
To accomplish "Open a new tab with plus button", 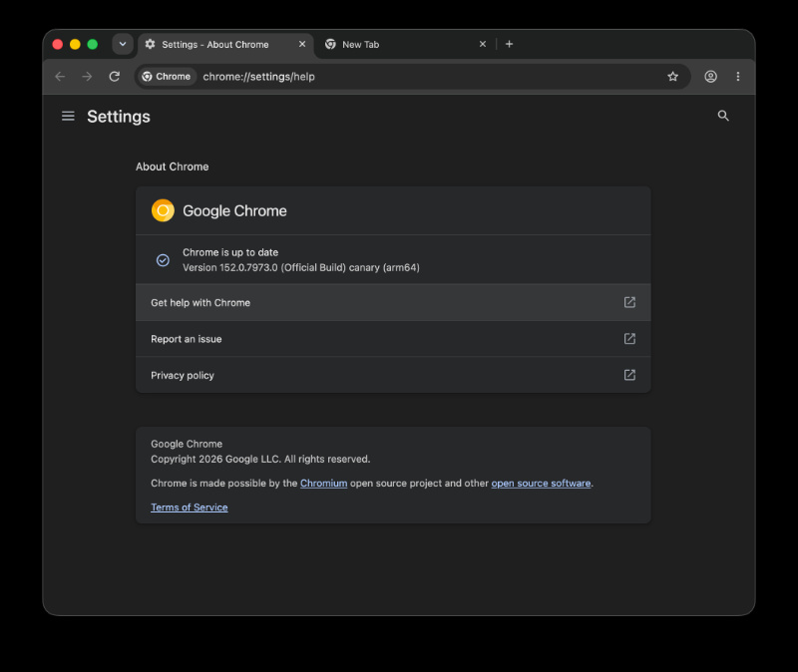I will coord(509,44).
